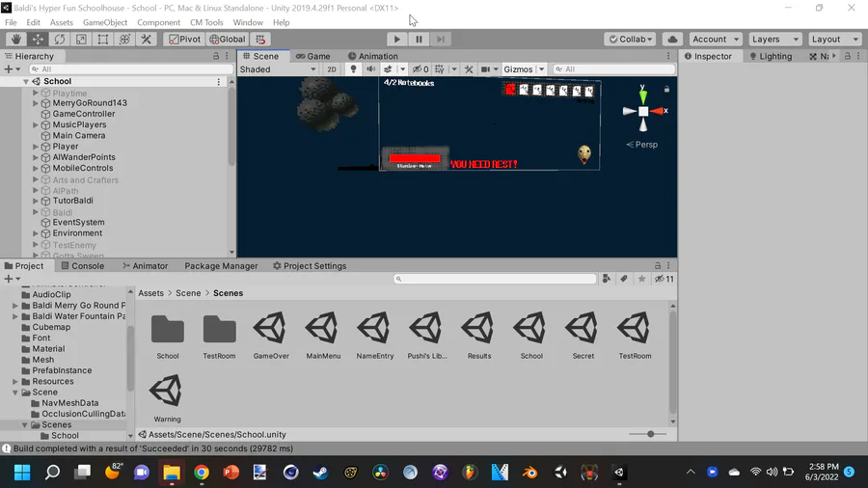Select TutorBaldi in Hierarchy

[x=72, y=201]
